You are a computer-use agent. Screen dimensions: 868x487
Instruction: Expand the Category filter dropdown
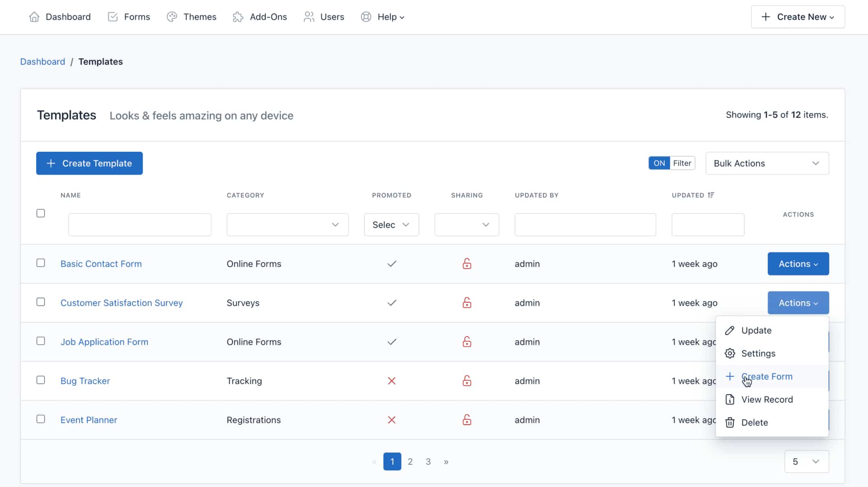pos(288,225)
